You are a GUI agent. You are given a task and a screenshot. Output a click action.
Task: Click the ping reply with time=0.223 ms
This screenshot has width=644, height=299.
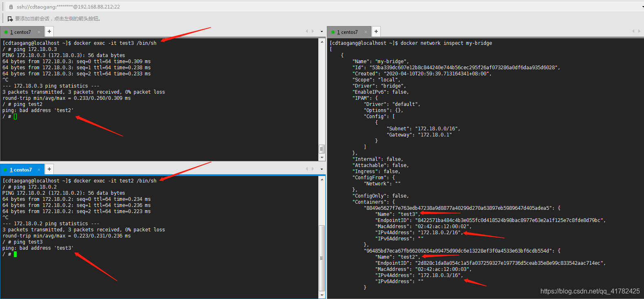(77, 211)
